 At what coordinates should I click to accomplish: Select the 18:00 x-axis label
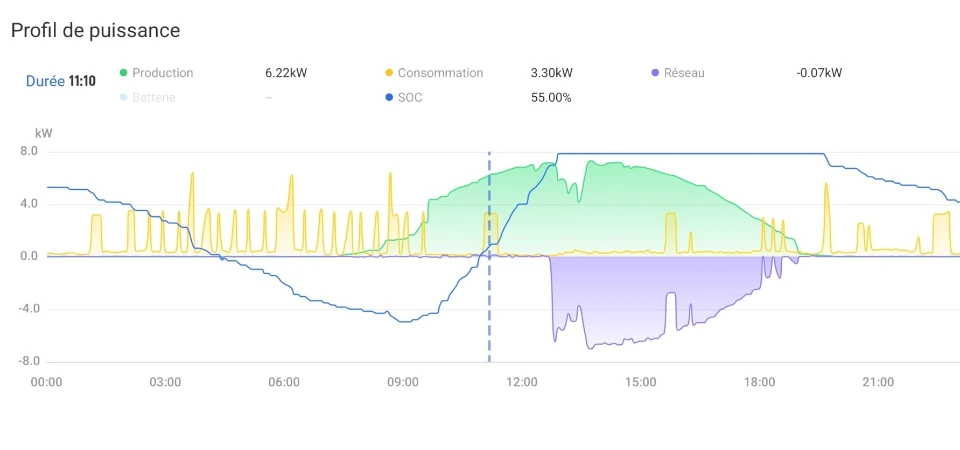(x=760, y=383)
